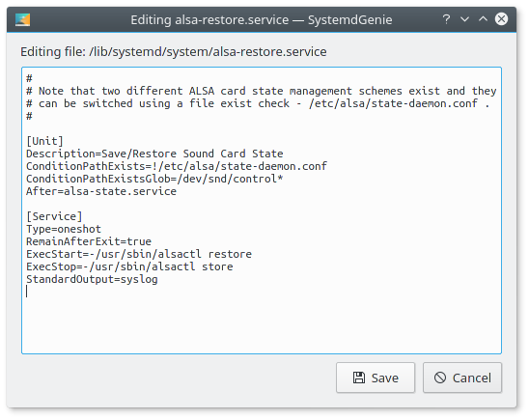Click the SystemdGenie app icon in title bar
529x420 pixels.
[22, 19]
